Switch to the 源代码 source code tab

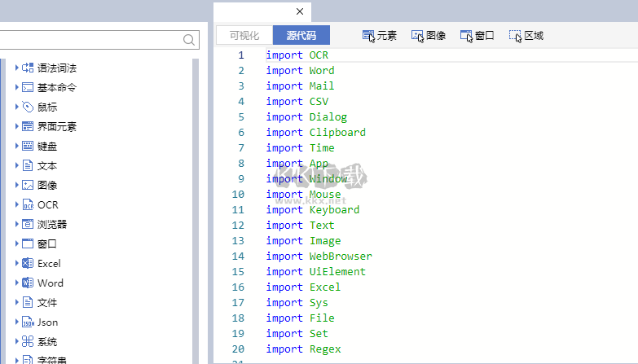point(301,35)
